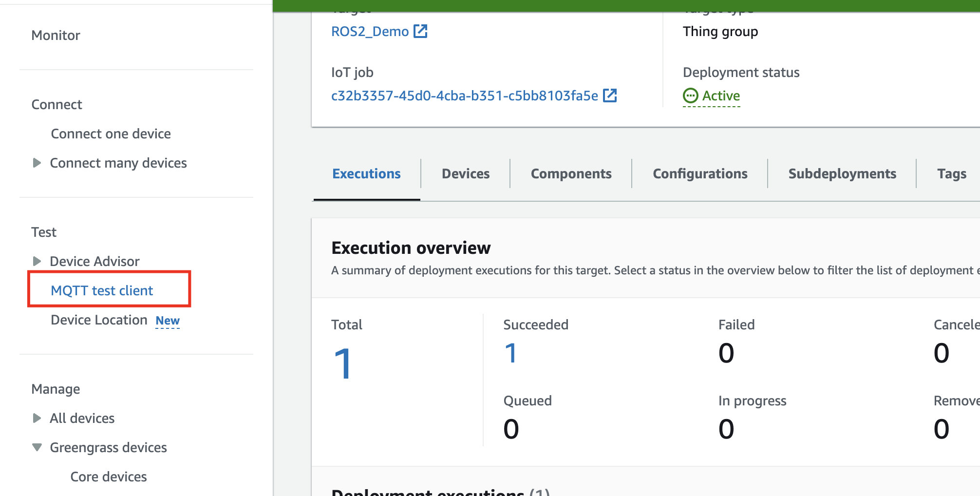Click the ROS2_Demo target link
The height and width of the screenshot is (496, 980).
tap(370, 31)
